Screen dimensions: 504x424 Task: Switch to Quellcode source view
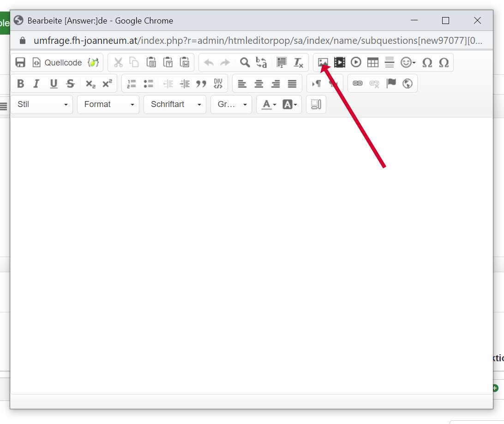coord(57,63)
